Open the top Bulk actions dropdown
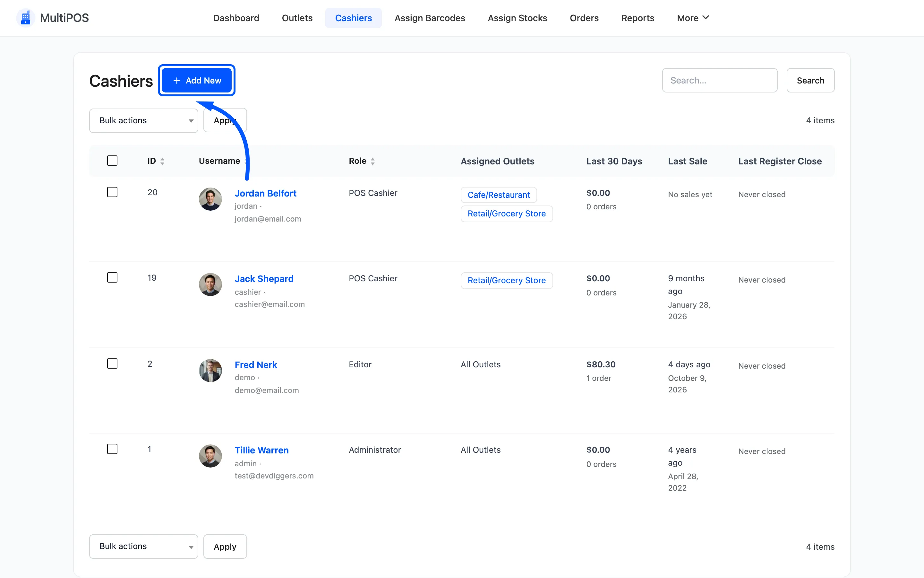This screenshot has width=924, height=578. coord(143,121)
